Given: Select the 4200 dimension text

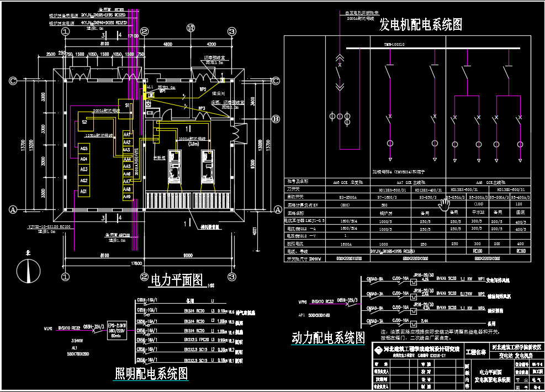Looking at the screenshot, I should coord(211,44).
